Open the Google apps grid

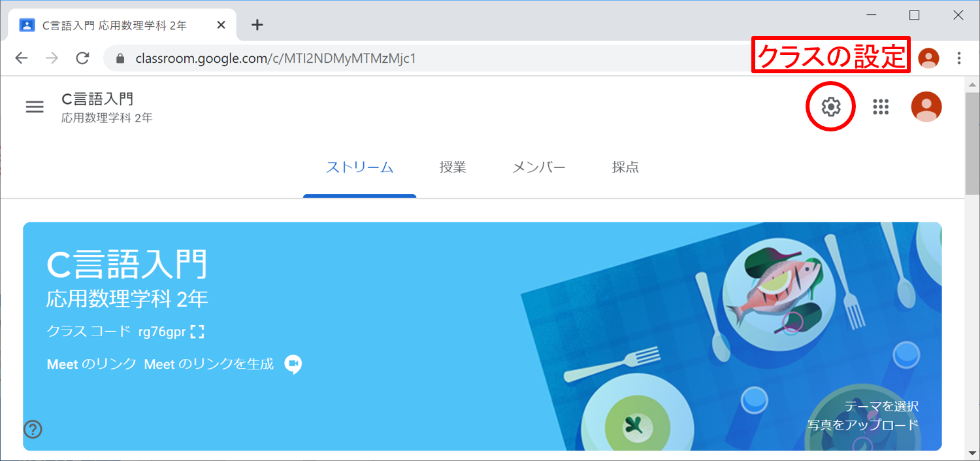[x=881, y=107]
